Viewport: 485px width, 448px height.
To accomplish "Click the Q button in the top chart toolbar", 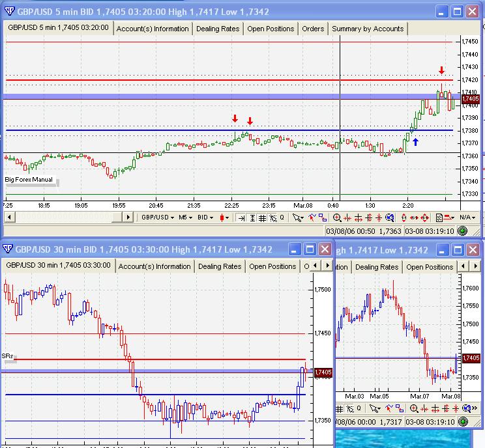I will [282, 217].
